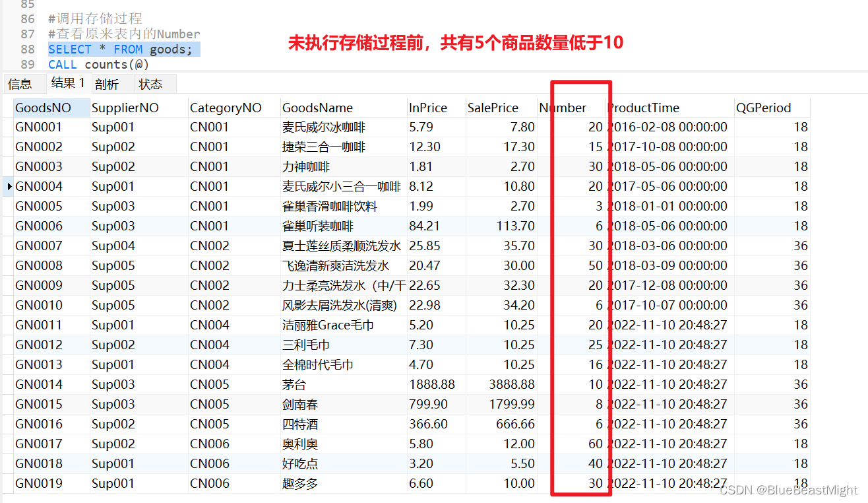Screen dimensions: 868x503
Task: Click goods name 夏士莲丝质柔顺洗发水
Action: [x=342, y=246]
